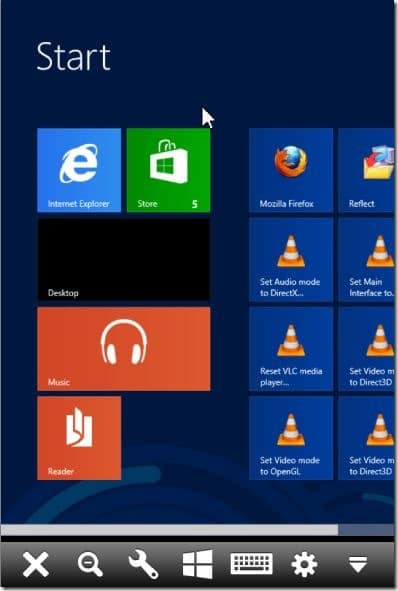Open settings gear in bottom toolbar

304,564
